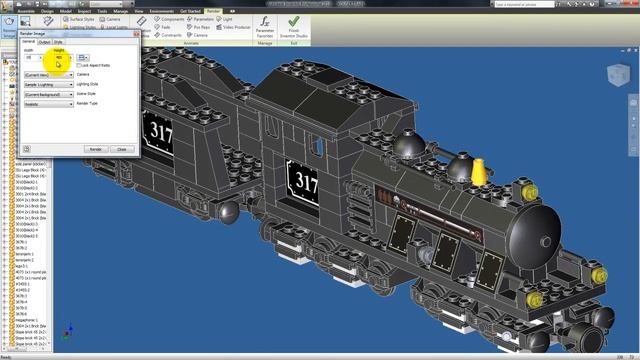Select 3676:5 in the browser tree
640x360 pixels.
tap(22, 308)
